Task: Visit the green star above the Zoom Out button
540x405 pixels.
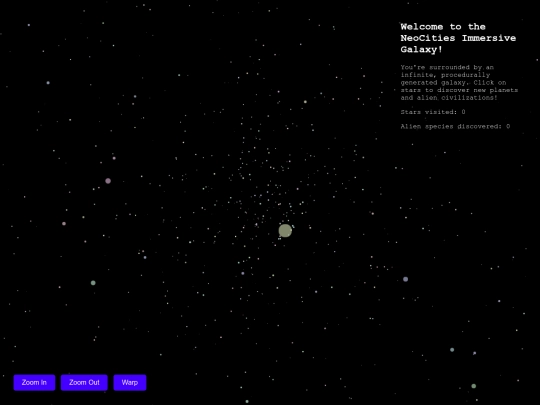Action: click(x=93, y=283)
